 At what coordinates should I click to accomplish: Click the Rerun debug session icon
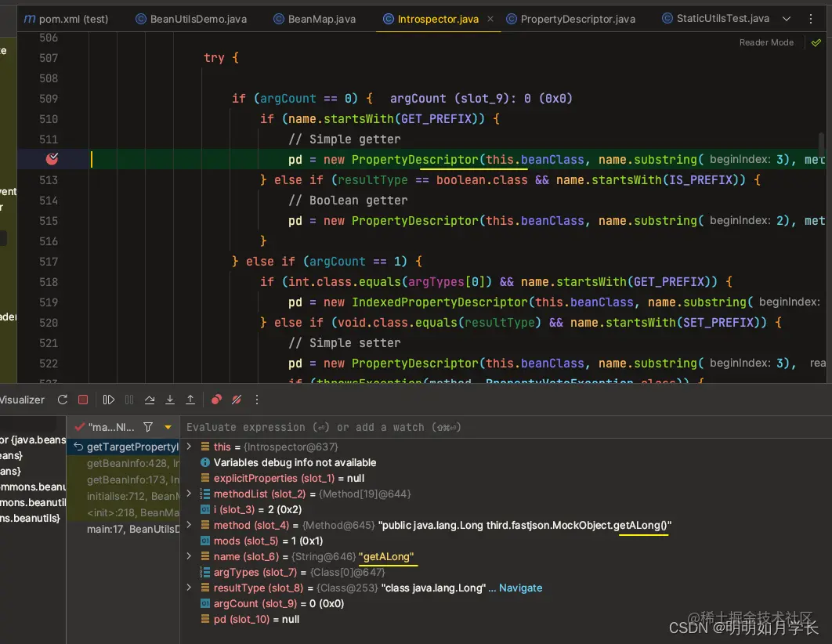(63, 400)
